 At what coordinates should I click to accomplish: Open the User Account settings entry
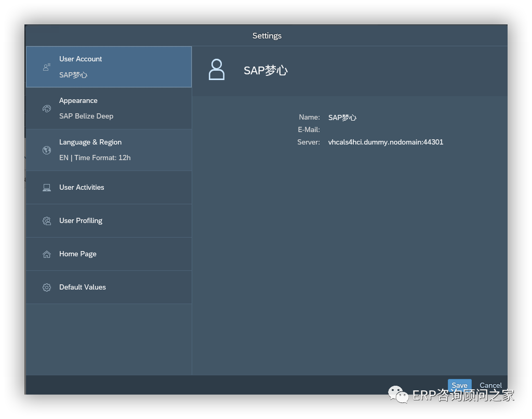[109, 67]
